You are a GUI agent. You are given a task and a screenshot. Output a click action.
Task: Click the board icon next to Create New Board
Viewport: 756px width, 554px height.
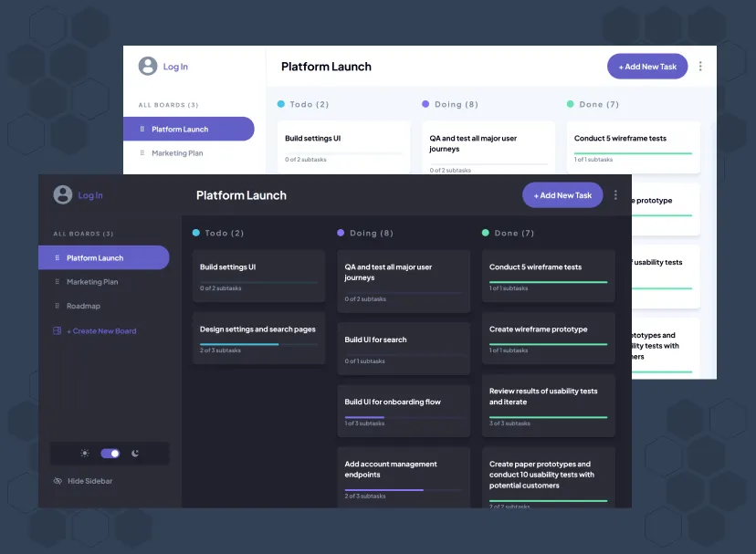[x=57, y=330]
